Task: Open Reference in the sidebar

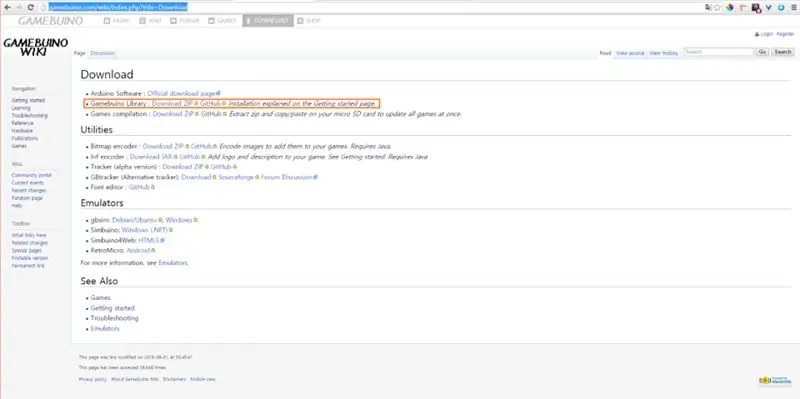Action: [22, 123]
